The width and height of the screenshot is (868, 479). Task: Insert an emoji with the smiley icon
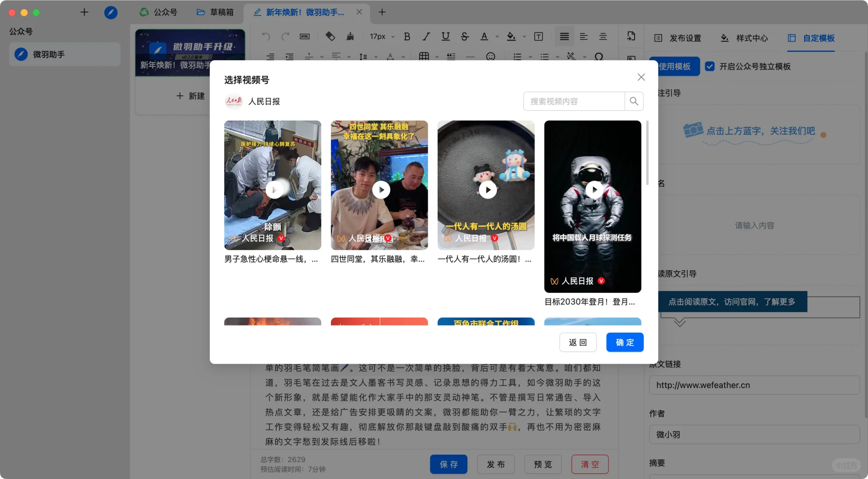491,57
